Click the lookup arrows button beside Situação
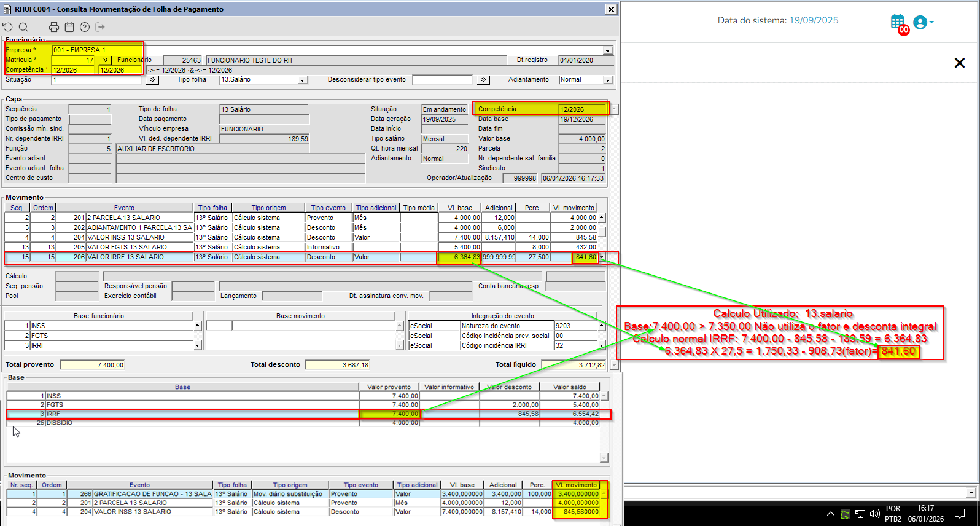The height and width of the screenshot is (526, 980). pos(152,80)
